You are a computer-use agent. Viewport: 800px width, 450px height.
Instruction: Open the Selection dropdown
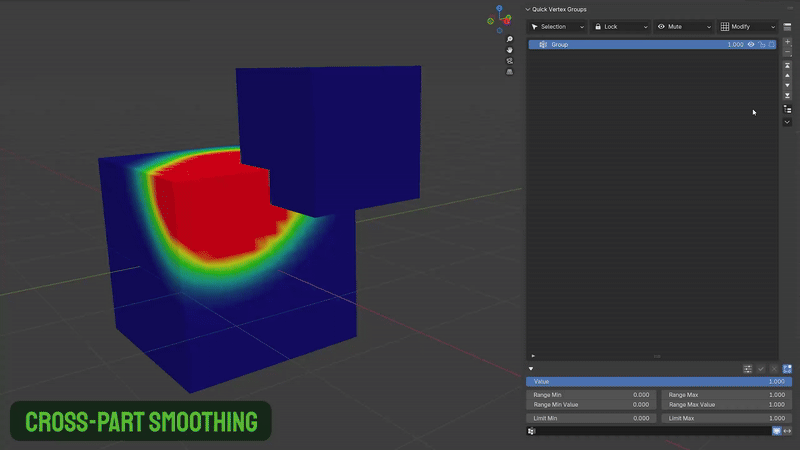click(557, 27)
